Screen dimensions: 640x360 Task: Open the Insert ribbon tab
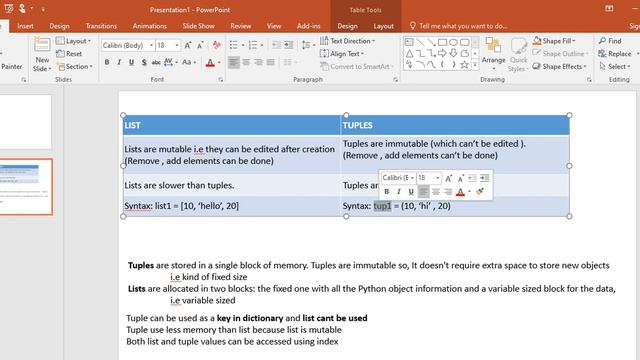(25, 26)
